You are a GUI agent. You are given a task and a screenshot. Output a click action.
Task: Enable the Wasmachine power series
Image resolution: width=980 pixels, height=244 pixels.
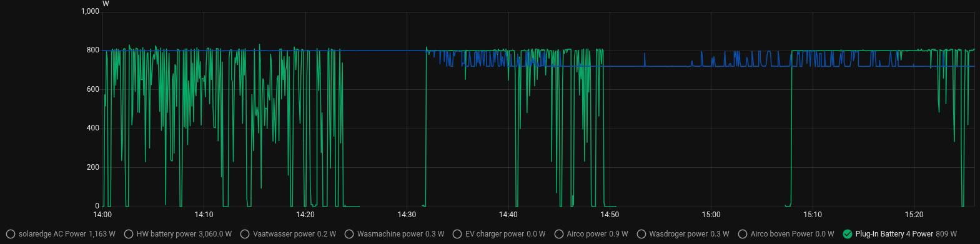point(394,234)
